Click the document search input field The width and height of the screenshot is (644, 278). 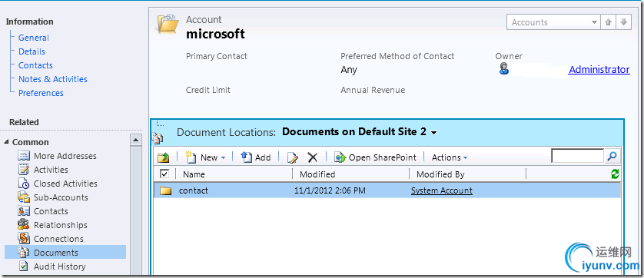point(577,156)
